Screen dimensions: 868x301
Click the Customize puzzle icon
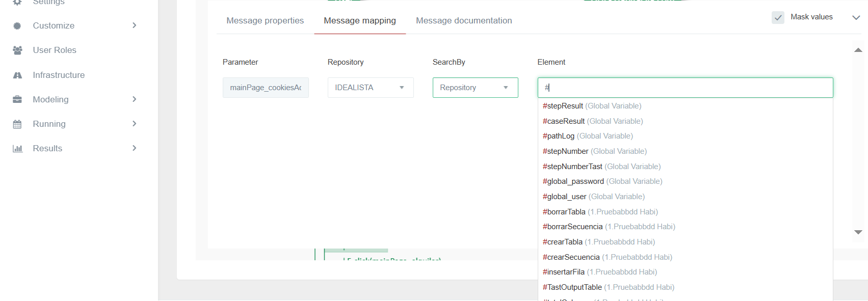click(x=17, y=26)
